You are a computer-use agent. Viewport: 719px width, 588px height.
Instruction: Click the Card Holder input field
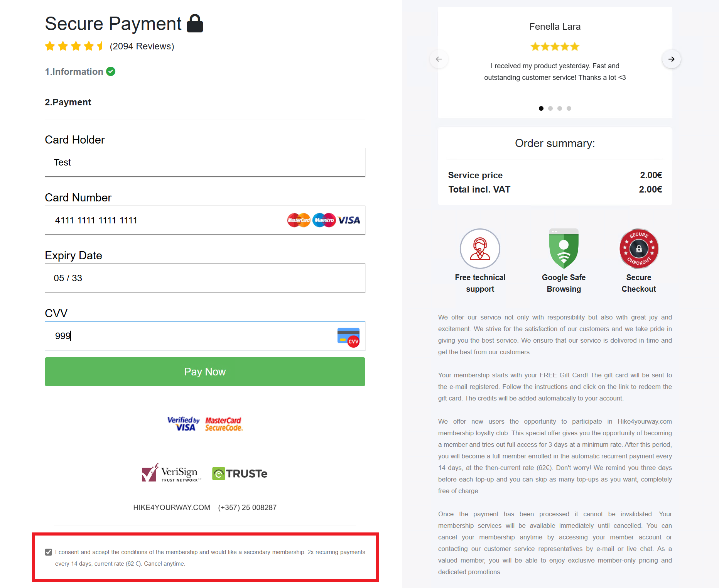click(x=205, y=162)
